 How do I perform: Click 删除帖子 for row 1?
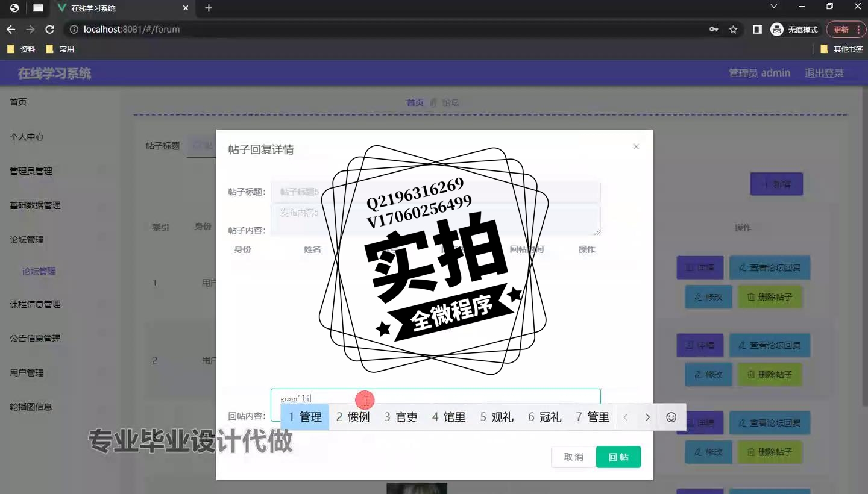[770, 297]
